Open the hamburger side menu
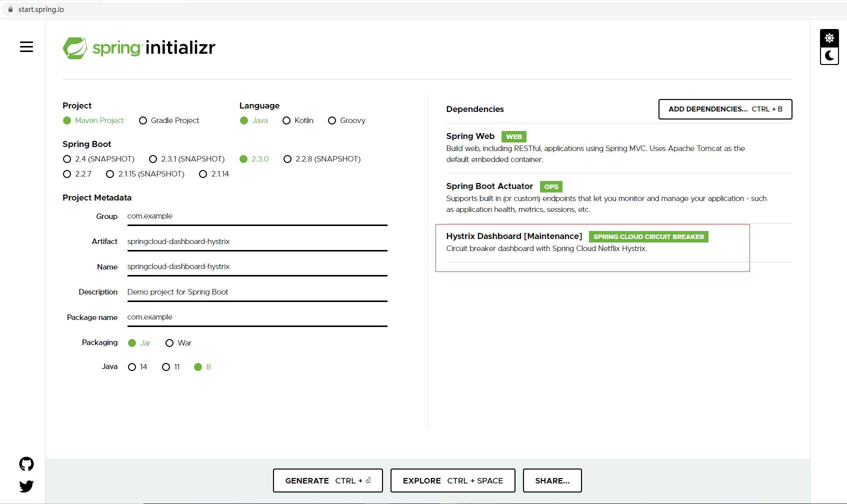The width and height of the screenshot is (847, 504). 26,47
